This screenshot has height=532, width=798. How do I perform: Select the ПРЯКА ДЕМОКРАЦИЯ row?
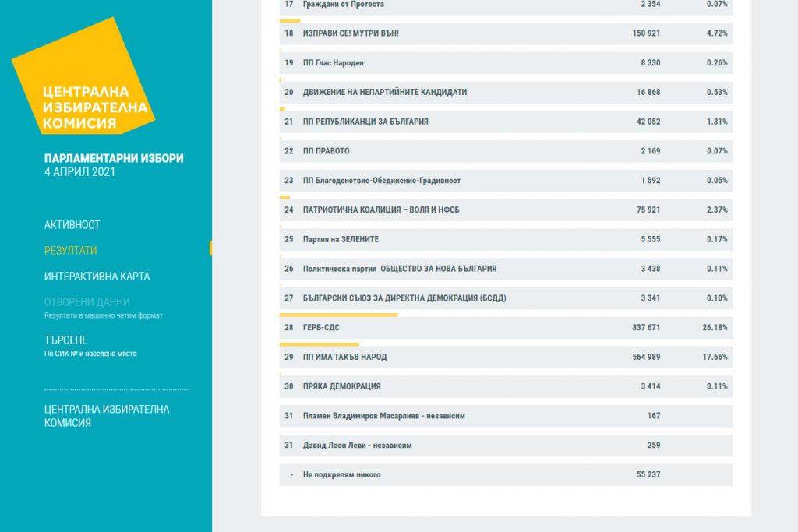click(x=505, y=386)
